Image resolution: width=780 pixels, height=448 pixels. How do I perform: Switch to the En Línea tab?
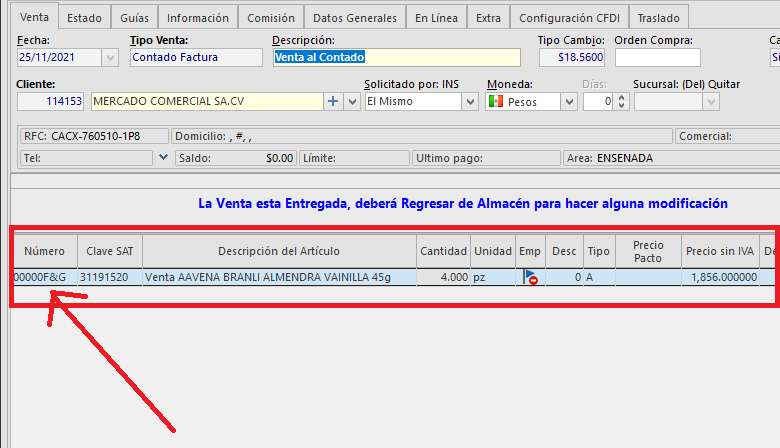(x=436, y=18)
